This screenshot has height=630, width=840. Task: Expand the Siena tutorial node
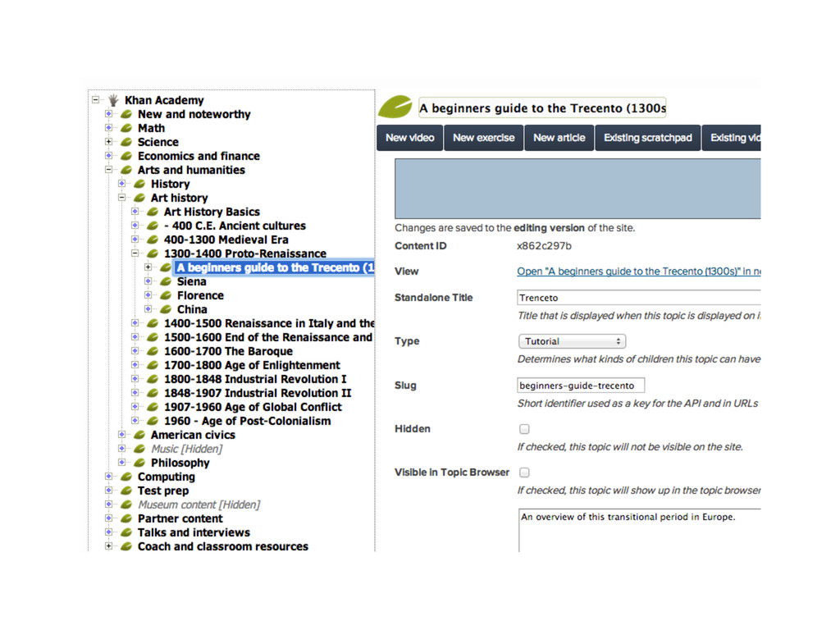148,281
